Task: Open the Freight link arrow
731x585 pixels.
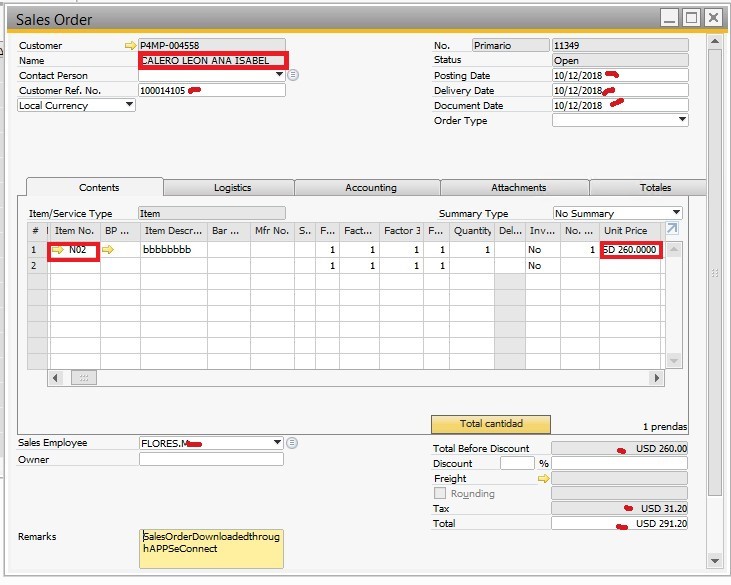Action: (544, 479)
